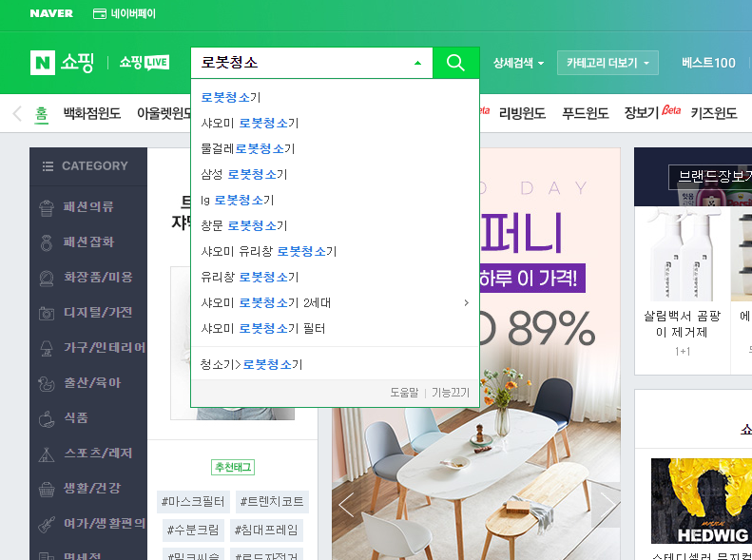
Task: Show previous banner with left arrow
Action: (x=346, y=505)
